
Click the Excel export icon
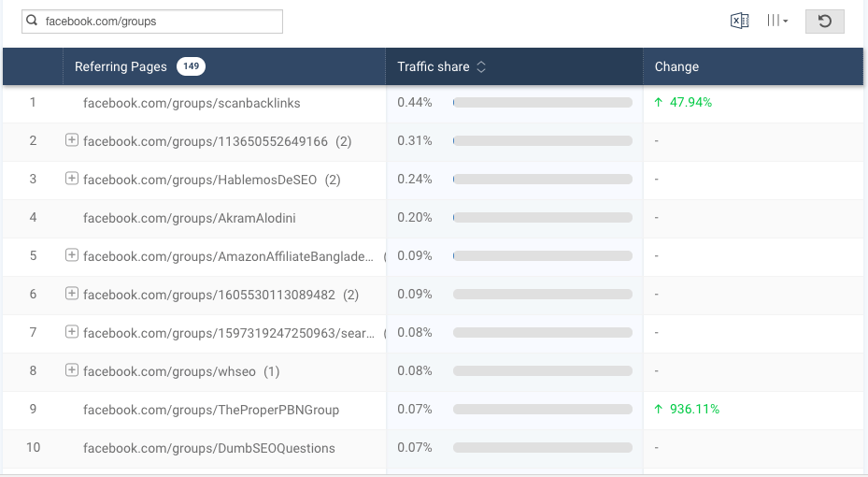click(739, 22)
